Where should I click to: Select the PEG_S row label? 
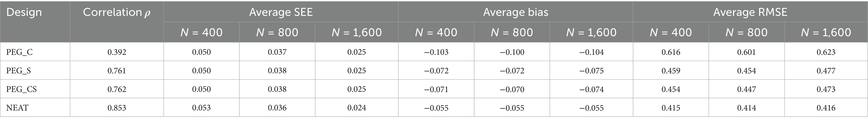coord(19,71)
